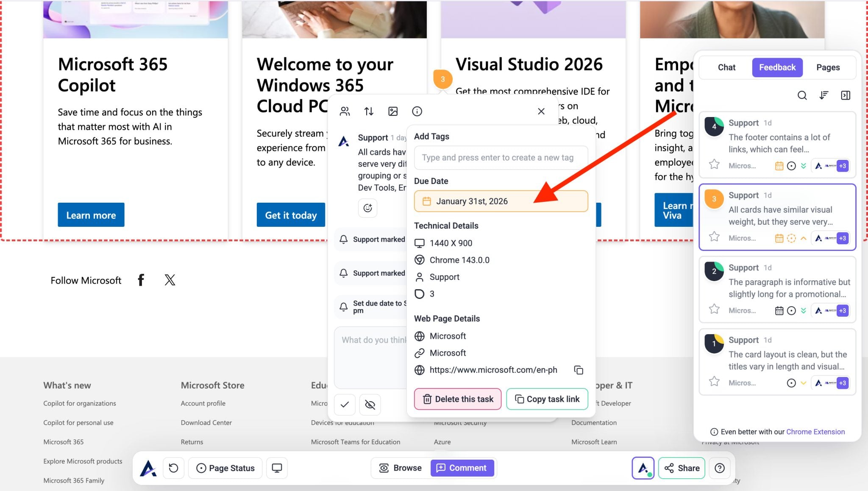Search feedback with magnifier icon
The width and height of the screenshot is (868, 491).
tap(802, 95)
